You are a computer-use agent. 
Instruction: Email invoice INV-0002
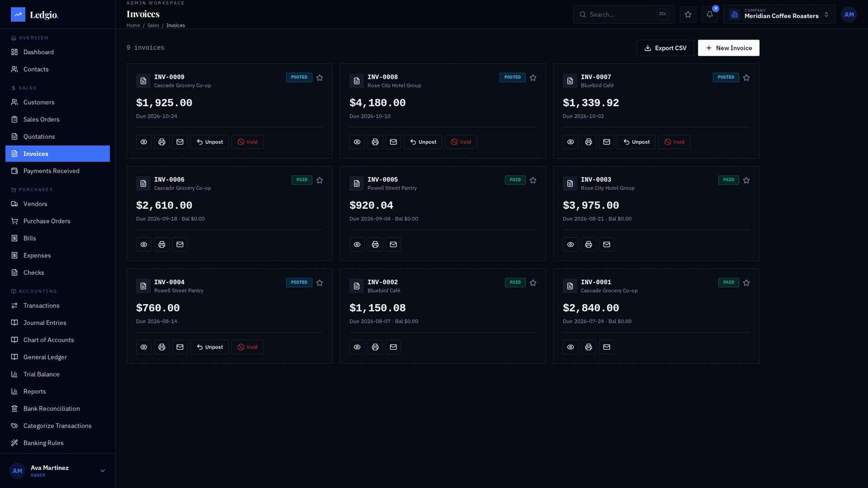[x=393, y=347]
